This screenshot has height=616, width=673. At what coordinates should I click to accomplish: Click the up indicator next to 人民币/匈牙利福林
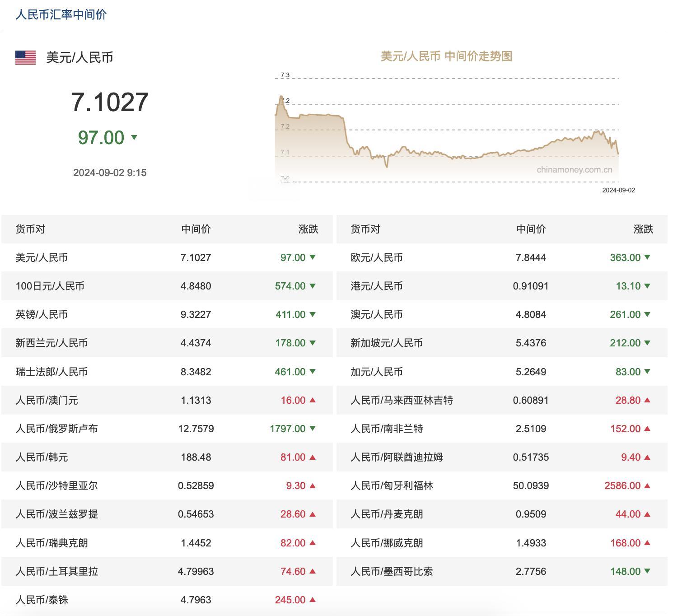pos(648,485)
